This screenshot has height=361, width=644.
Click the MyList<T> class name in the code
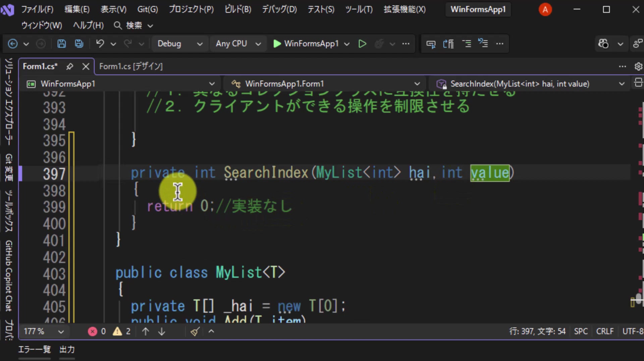tap(250, 272)
